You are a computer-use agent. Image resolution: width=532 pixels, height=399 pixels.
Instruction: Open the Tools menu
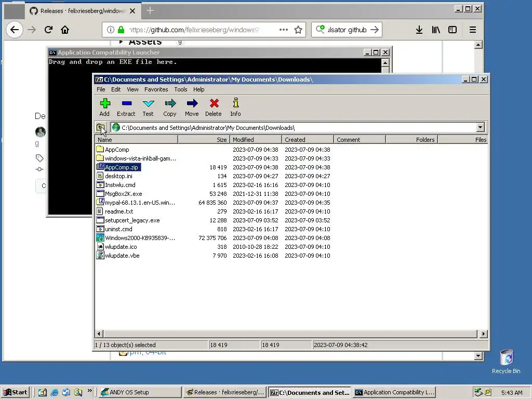pos(180,89)
